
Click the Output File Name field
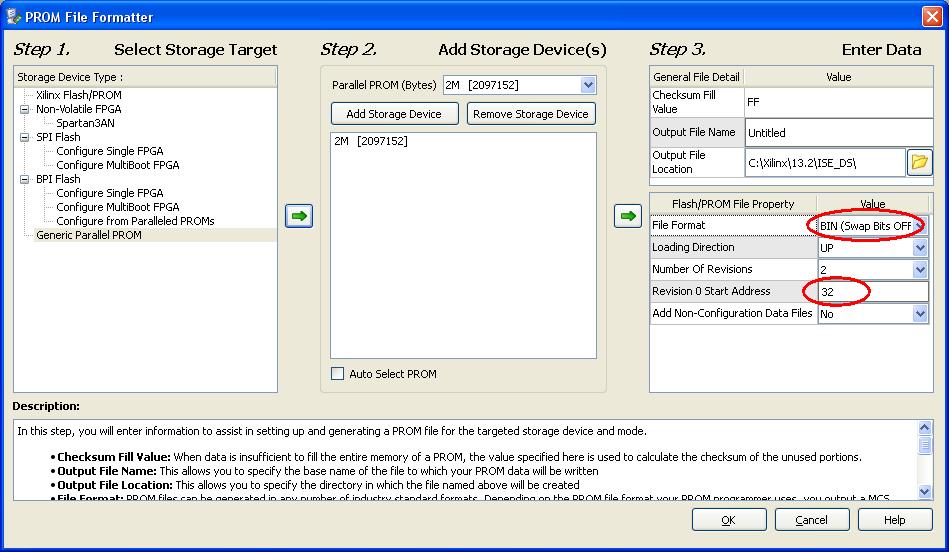[838, 133]
